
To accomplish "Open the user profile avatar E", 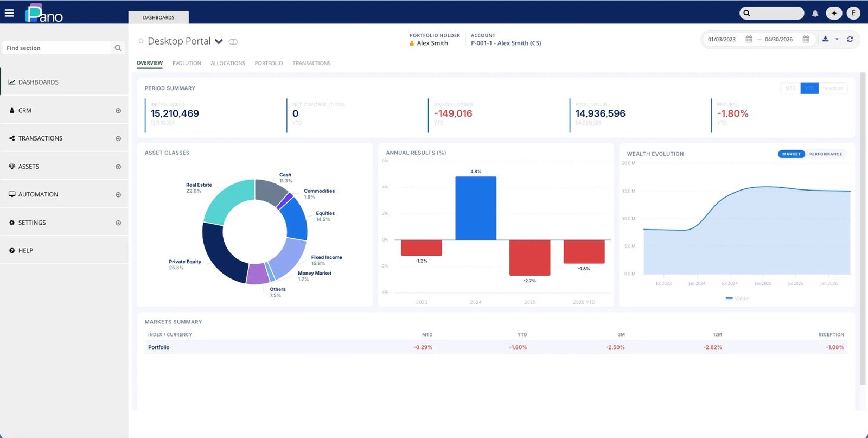I will click(x=853, y=13).
